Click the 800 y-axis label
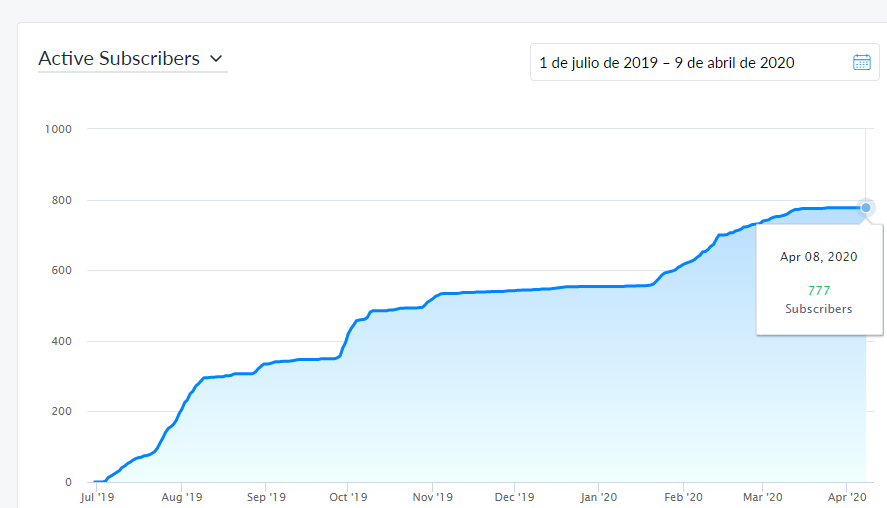Screen dimensions: 887x508 [x=62, y=200]
